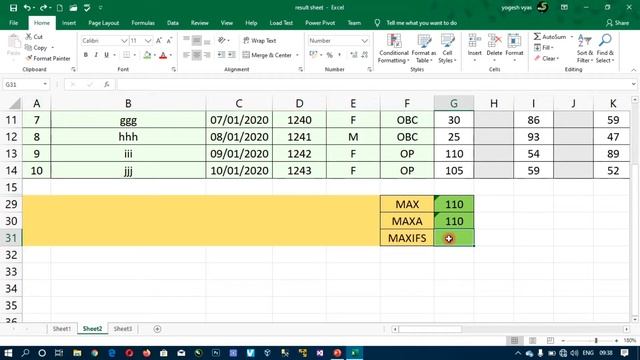This screenshot has height=360, width=640.
Task: Open the borders dropdown arrow
Action: [x=135, y=55]
